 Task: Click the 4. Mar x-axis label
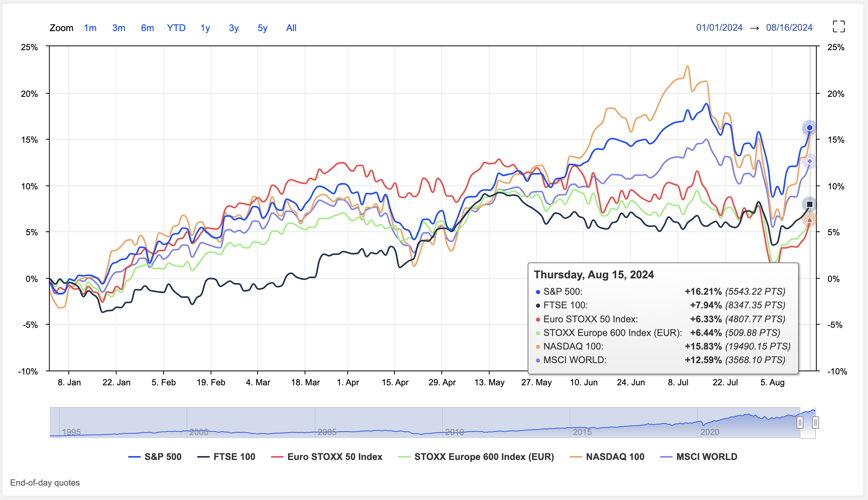(258, 383)
